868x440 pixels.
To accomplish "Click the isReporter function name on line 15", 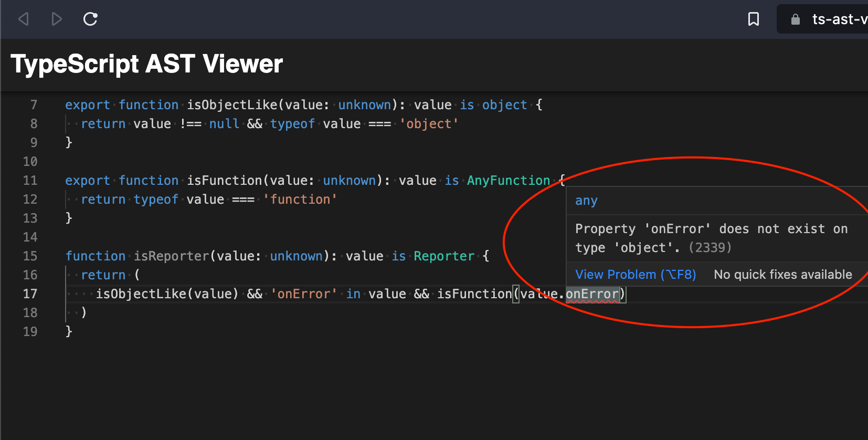I will [172, 256].
